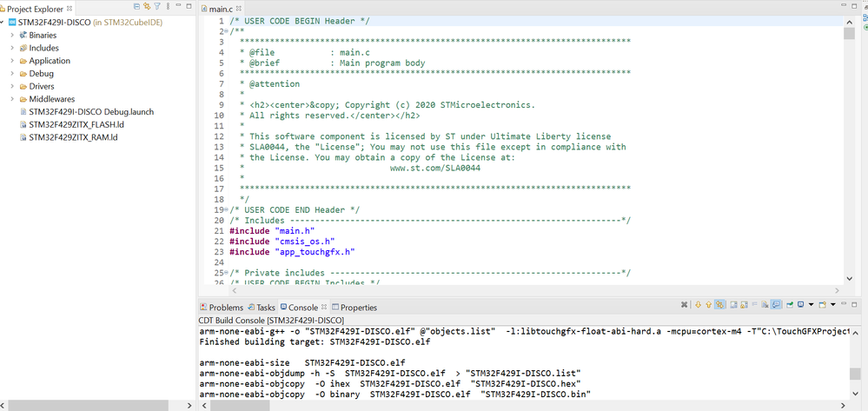Click the www.st.com/SLA0044 text
This screenshot has height=411, width=868.
click(435, 169)
